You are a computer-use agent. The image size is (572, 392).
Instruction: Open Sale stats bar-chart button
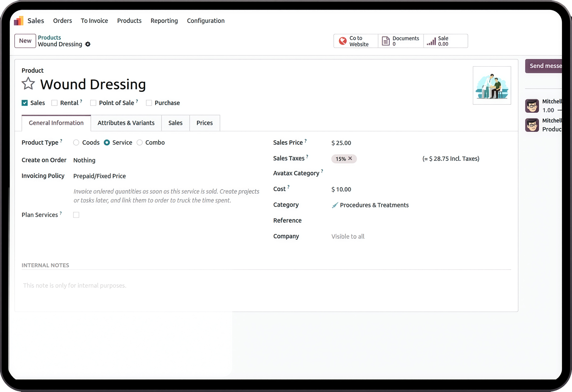[x=445, y=41]
